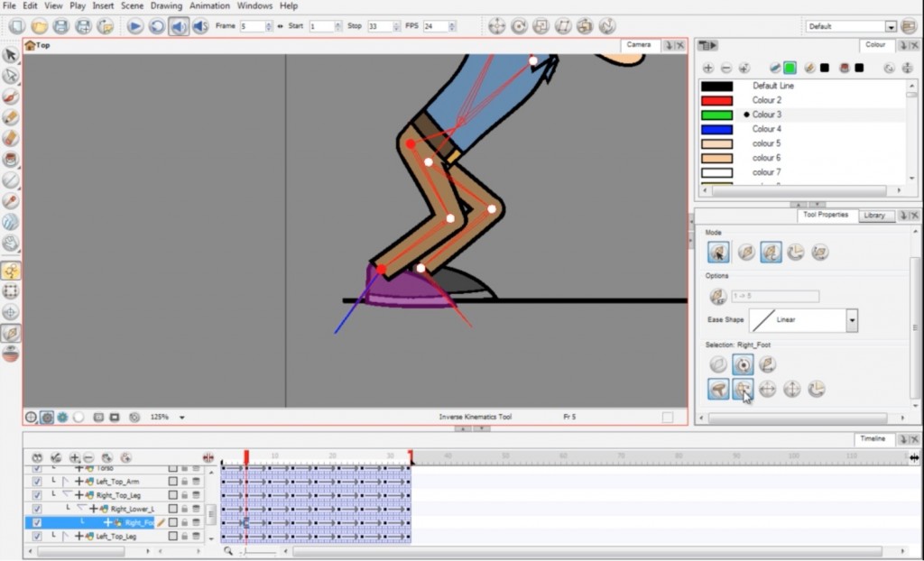Select the Rotate mode icon under Selection: Right_Foot
The image size is (924, 561).
point(742,364)
